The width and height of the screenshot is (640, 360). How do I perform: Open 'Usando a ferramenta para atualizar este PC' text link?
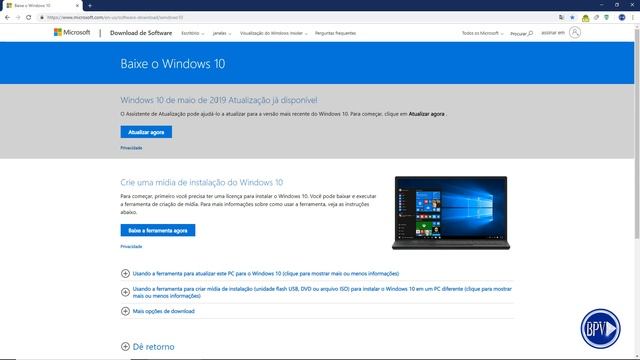pyautogui.click(x=266, y=273)
